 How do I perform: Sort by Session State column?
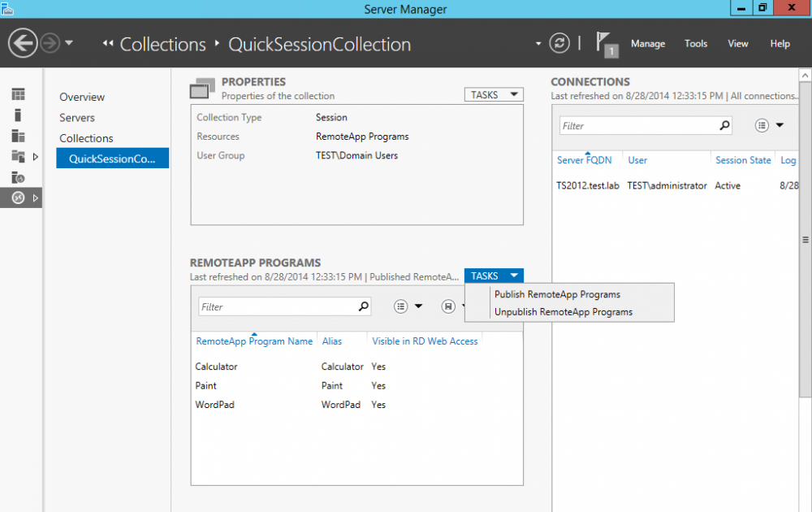click(x=743, y=160)
